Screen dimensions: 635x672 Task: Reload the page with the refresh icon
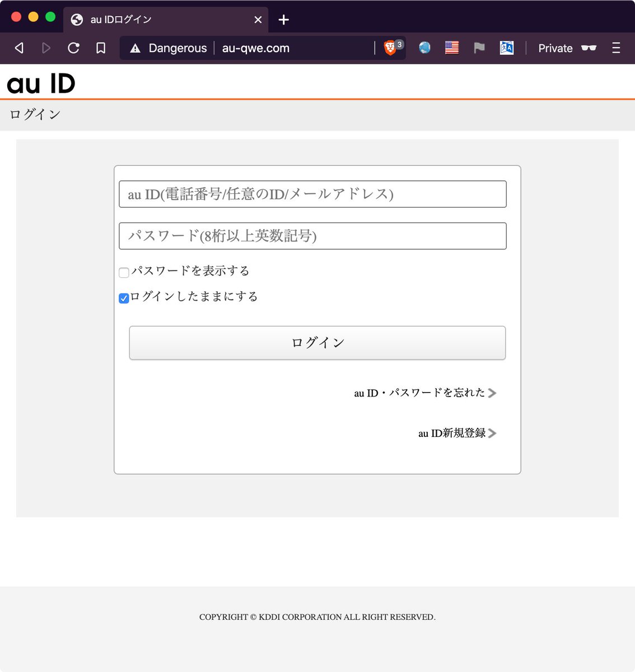73,48
